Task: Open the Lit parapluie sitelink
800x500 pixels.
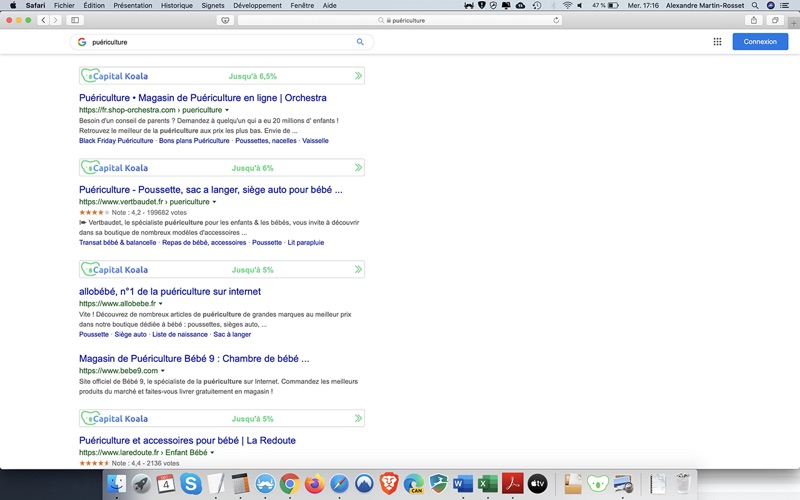Action: [x=306, y=243]
